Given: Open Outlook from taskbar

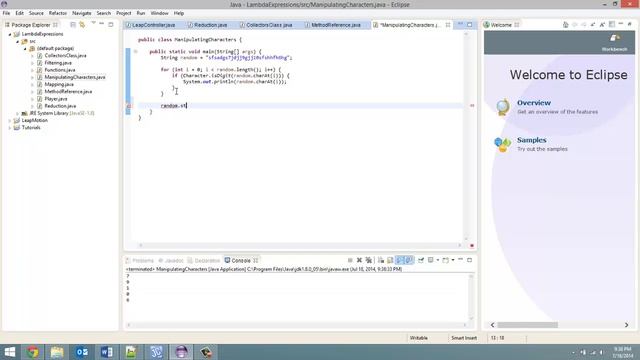Looking at the screenshot, I should (82, 352).
